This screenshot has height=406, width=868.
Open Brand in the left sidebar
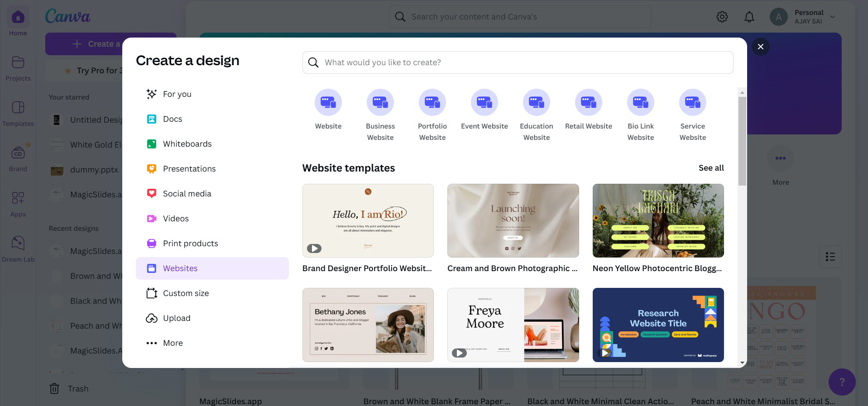(x=18, y=158)
